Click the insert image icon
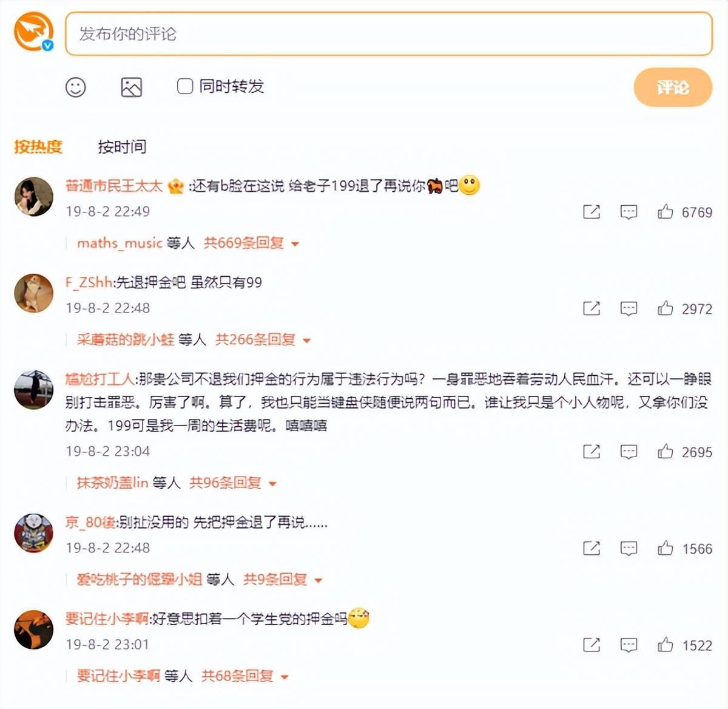 (x=132, y=87)
